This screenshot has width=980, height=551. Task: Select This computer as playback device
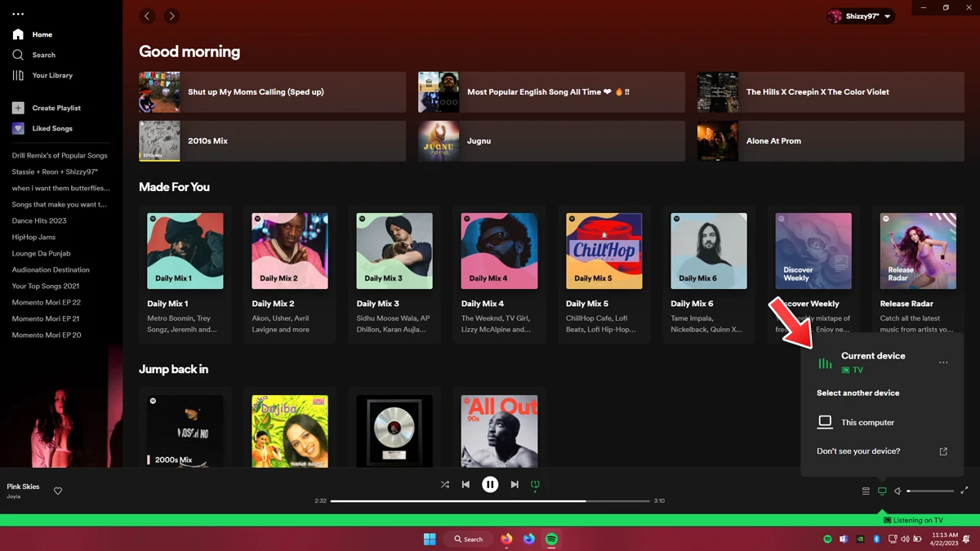point(868,422)
